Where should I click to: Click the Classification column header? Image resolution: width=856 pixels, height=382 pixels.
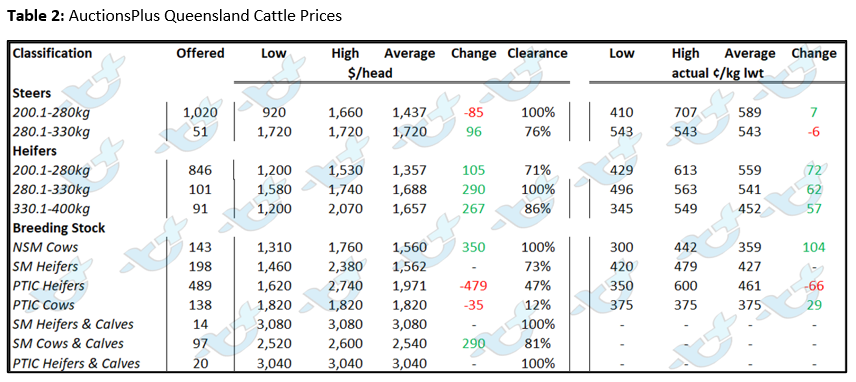click(52, 53)
